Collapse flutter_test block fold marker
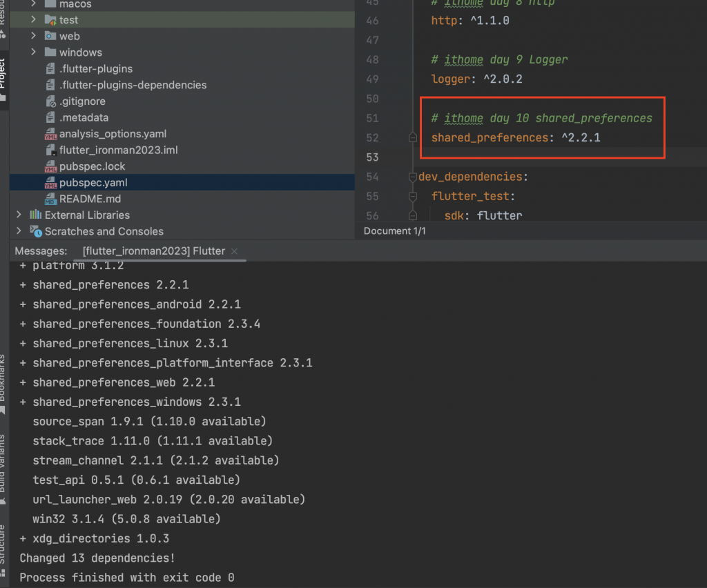The width and height of the screenshot is (707, 588). point(413,197)
